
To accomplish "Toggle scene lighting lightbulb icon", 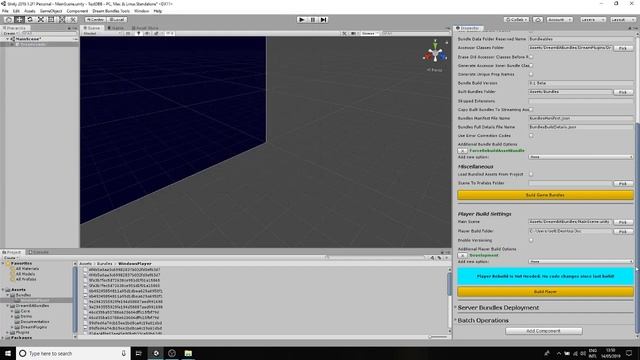I will [x=138, y=33].
